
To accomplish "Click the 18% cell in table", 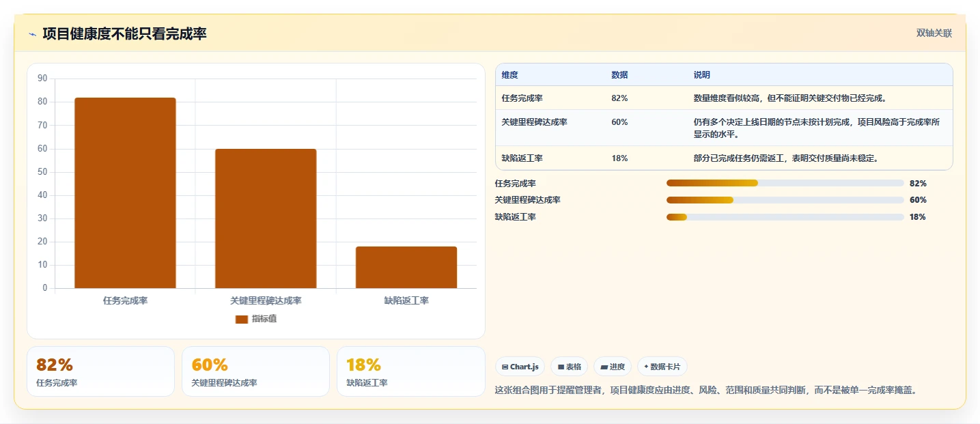I will pyautogui.click(x=619, y=158).
